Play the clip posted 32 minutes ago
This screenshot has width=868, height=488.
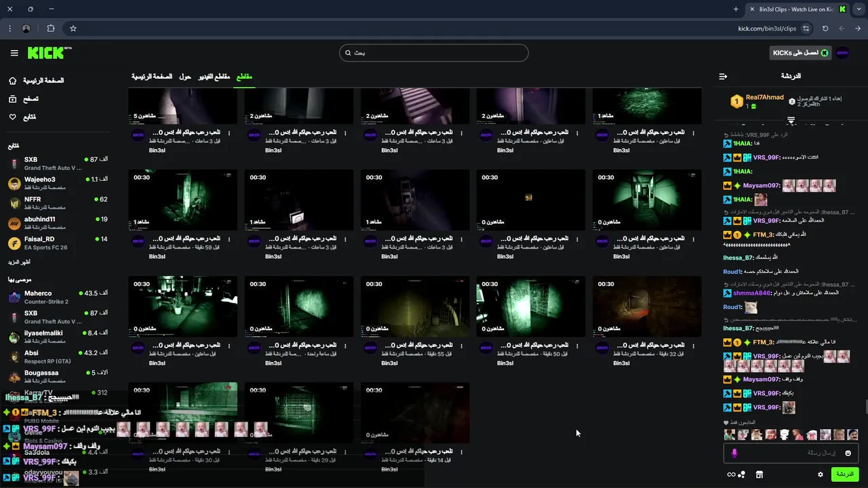647,306
